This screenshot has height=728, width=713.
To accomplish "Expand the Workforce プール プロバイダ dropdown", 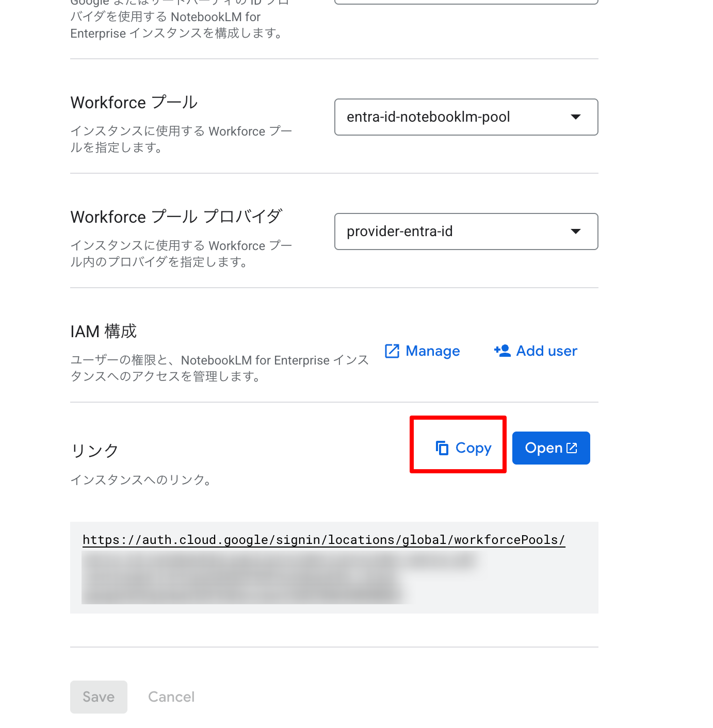I will pos(466,231).
